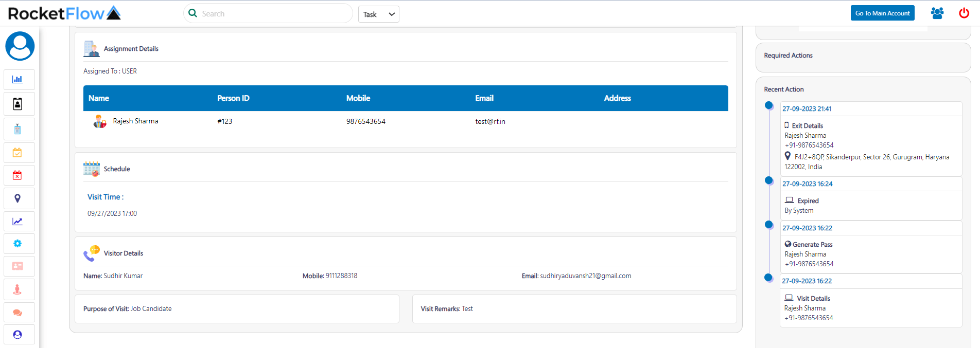Click the Rajesh Sharma name cell
Viewport: 980px width, 348px height.
136,121
